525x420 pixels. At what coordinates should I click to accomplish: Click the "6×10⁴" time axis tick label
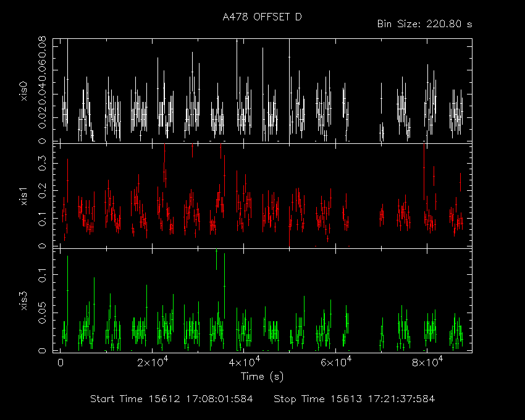(x=336, y=362)
